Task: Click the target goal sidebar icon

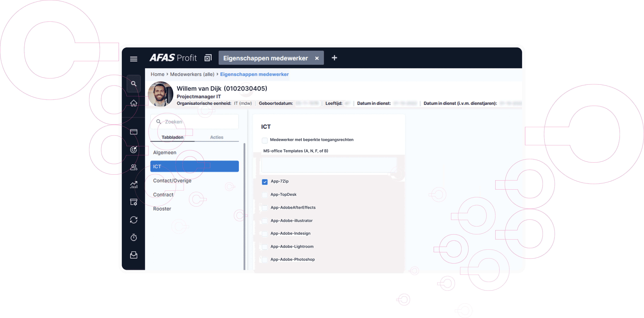Action: [x=134, y=150]
